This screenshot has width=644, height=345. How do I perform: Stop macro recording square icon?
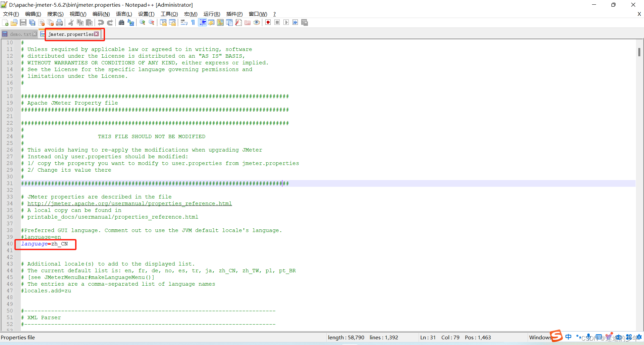(277, 22)
